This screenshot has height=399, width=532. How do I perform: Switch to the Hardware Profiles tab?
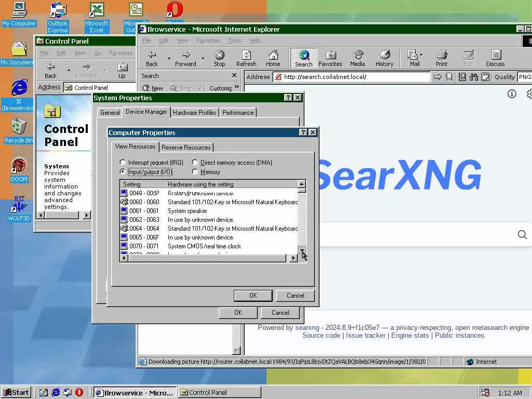pos(194,113)
